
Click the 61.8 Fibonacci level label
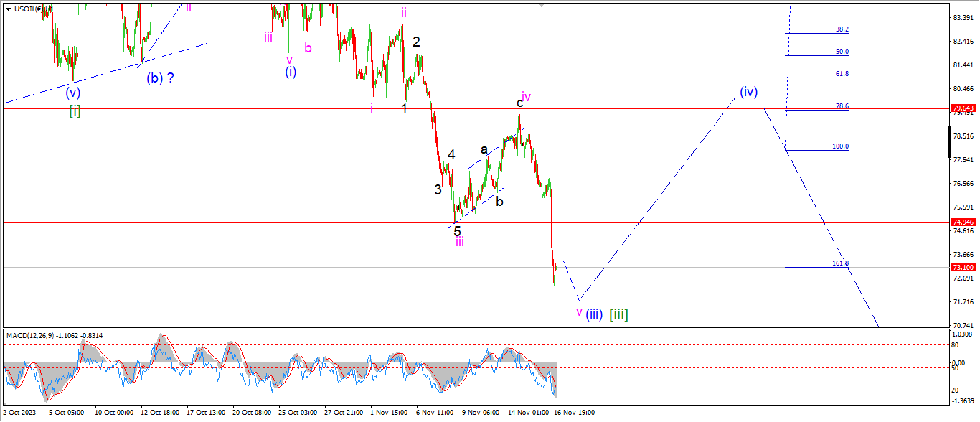(842, 74)
